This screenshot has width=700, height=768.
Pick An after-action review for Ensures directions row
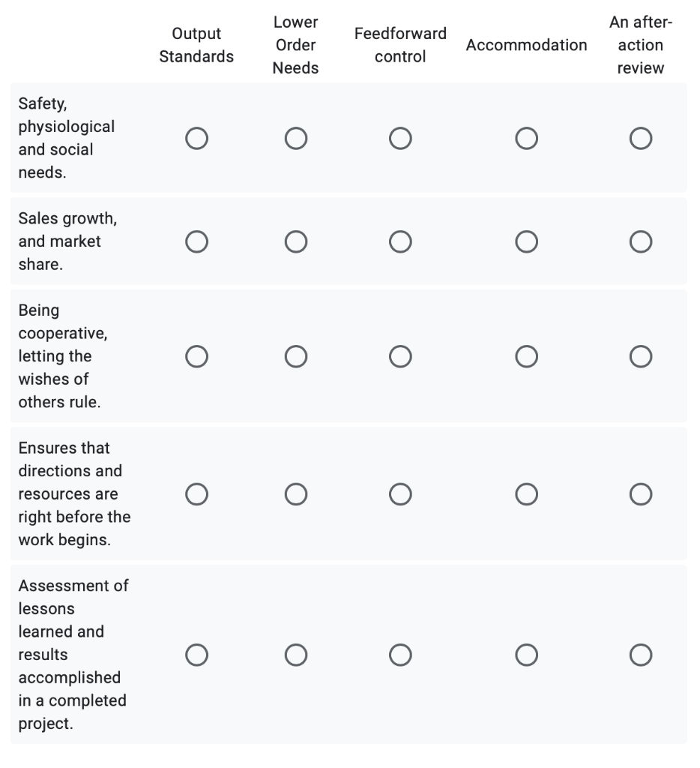tap(641, 493)
